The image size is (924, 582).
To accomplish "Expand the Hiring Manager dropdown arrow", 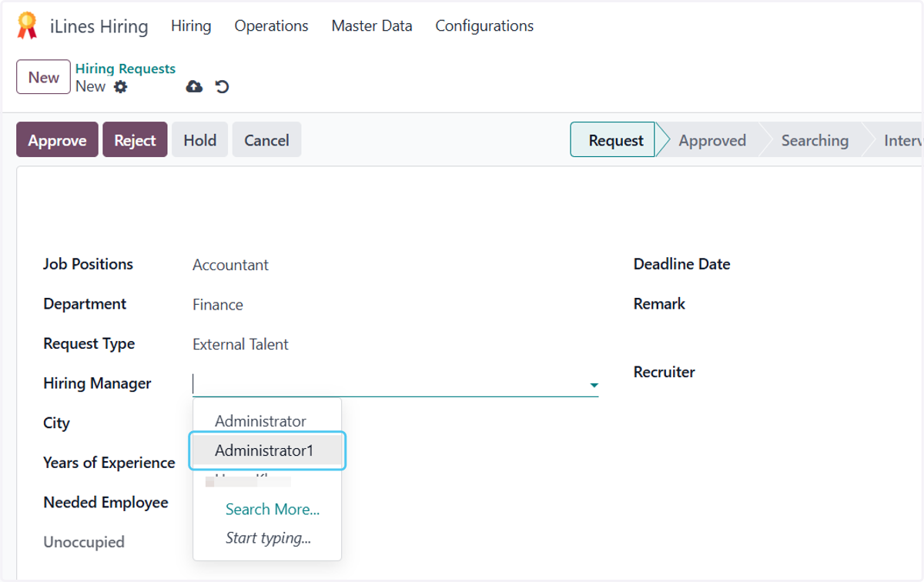I will click(x=594, y=384).
